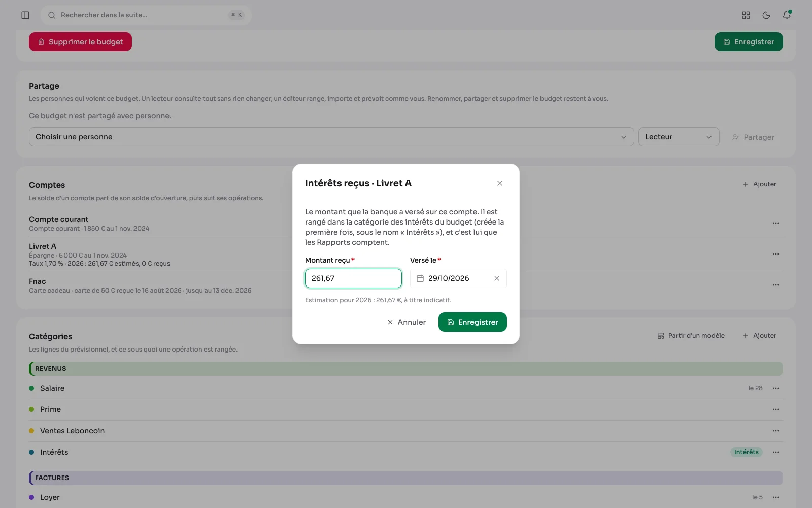Screen dimensions: 812x508
Task: Click Supprimer le budget button
Action: [80, 42]
